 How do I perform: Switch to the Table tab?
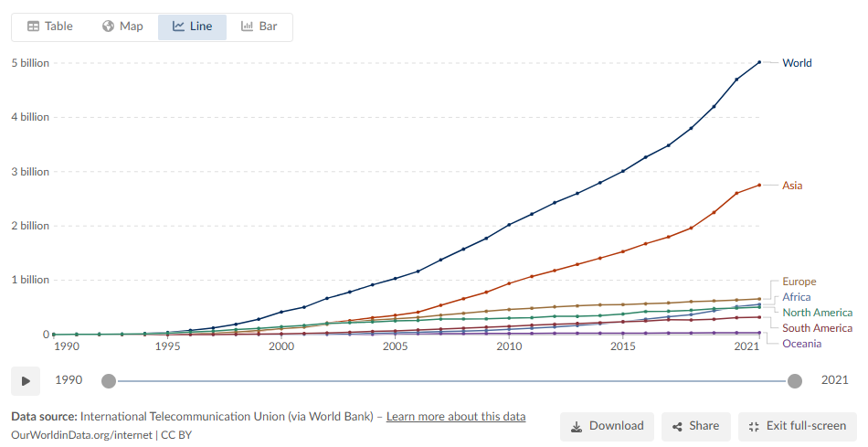point(50,27)
